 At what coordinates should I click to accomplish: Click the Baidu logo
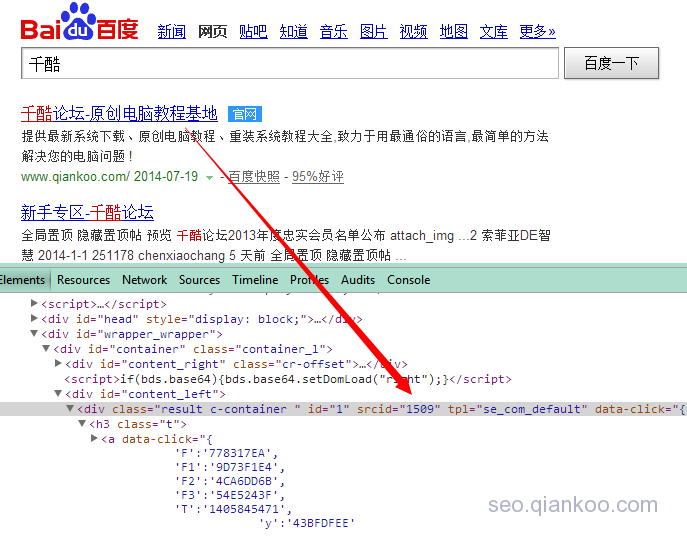(80, 22)
